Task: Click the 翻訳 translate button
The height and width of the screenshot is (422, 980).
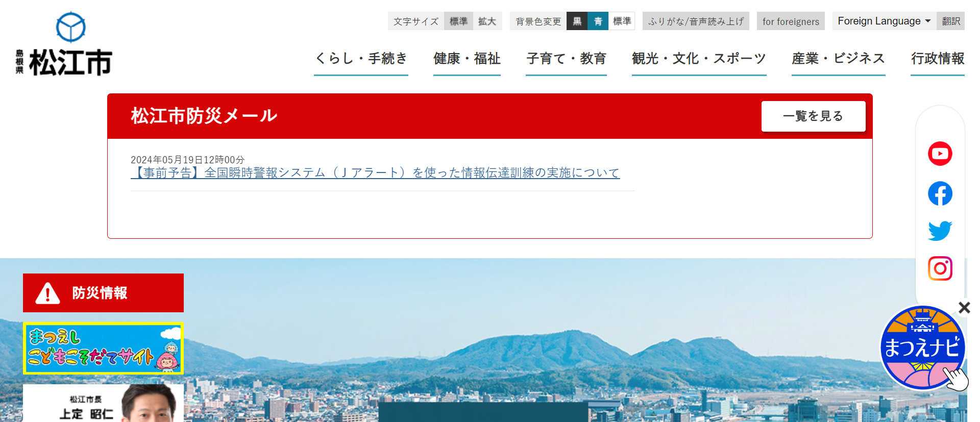Action: click(950, 21)
